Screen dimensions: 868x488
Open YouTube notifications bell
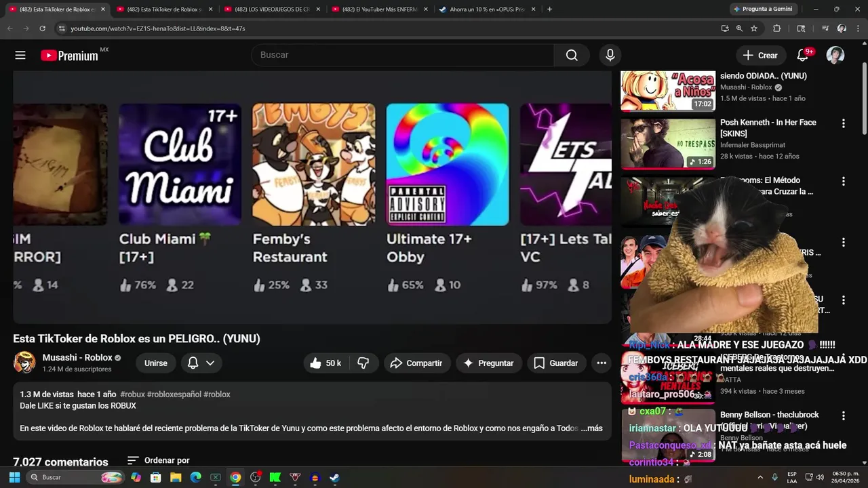[804, 55]
